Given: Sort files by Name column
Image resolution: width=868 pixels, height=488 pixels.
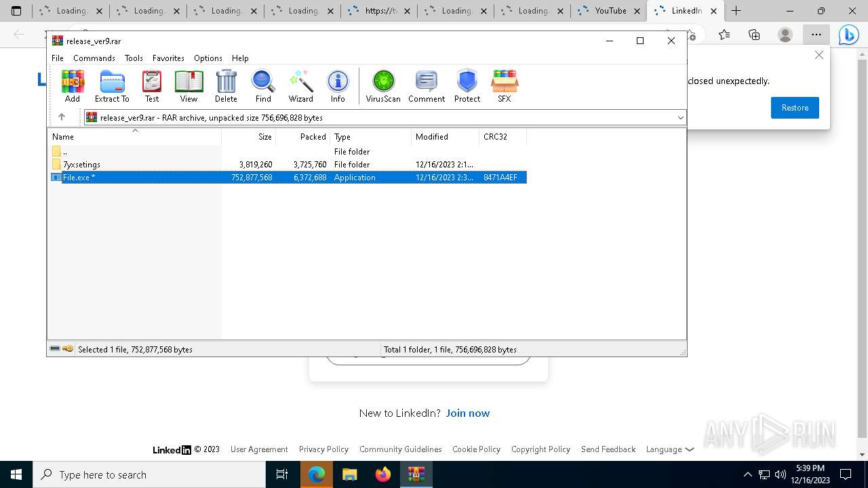Looking at the screenshot, I should (x=134, y=137).
